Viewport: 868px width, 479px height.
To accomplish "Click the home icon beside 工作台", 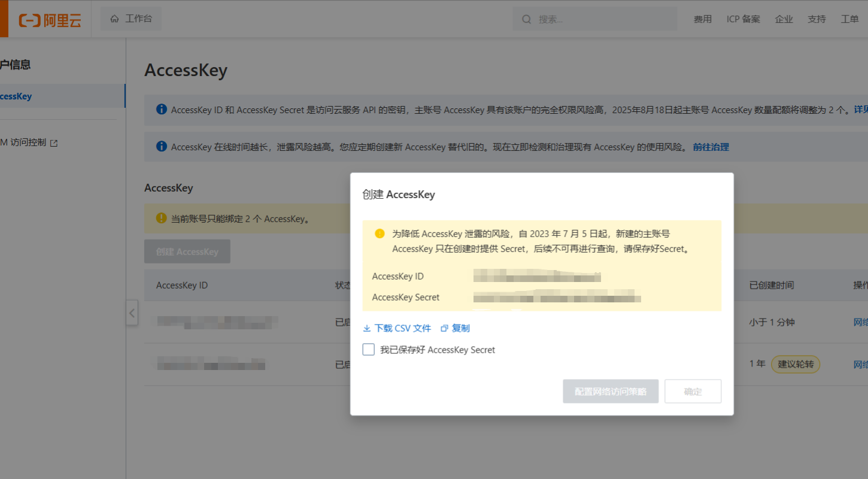I will [x=114, y=19].
